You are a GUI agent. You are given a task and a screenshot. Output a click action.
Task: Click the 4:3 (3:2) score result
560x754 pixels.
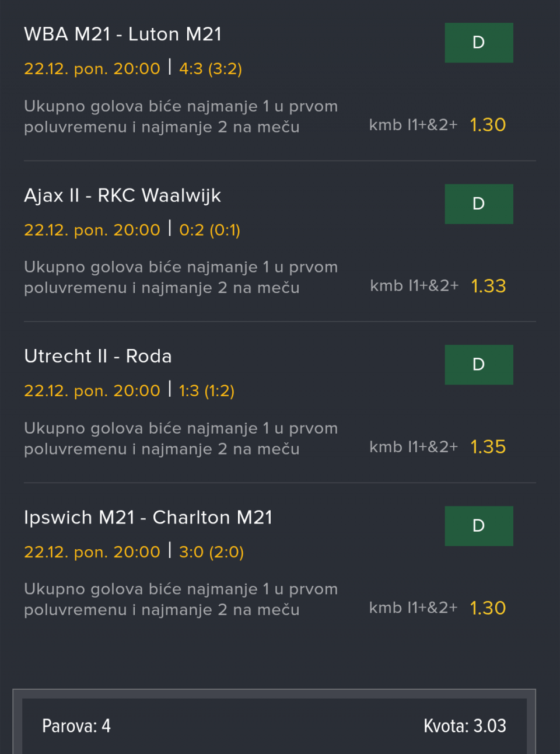[211, 69]
